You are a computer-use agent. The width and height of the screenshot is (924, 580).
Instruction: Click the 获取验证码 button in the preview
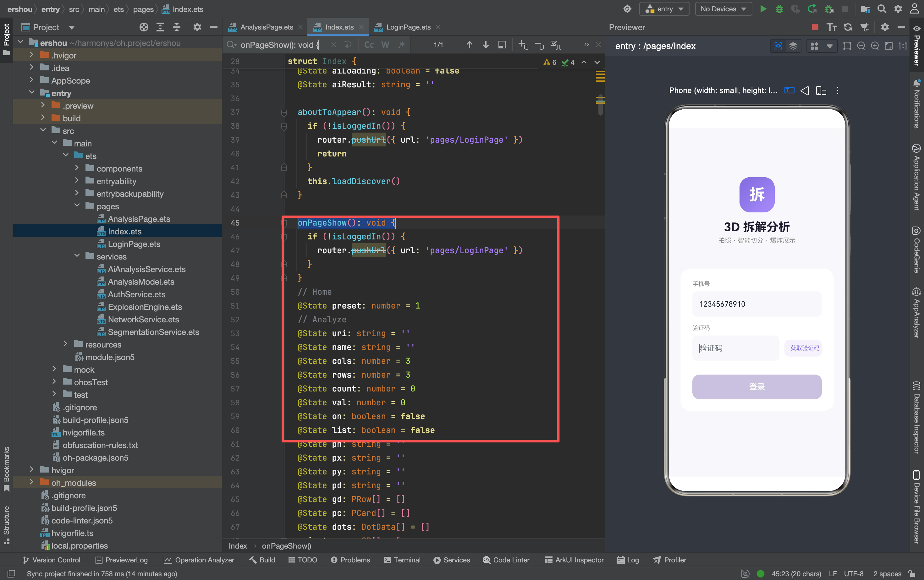pyautogui.click(x=804, y=348)
